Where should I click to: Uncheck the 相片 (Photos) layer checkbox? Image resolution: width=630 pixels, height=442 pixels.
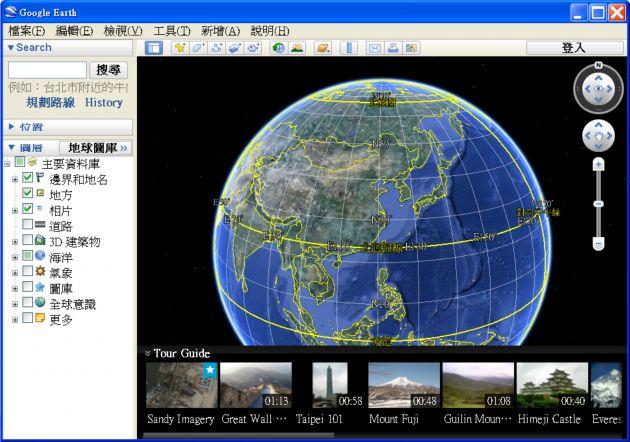27,210
